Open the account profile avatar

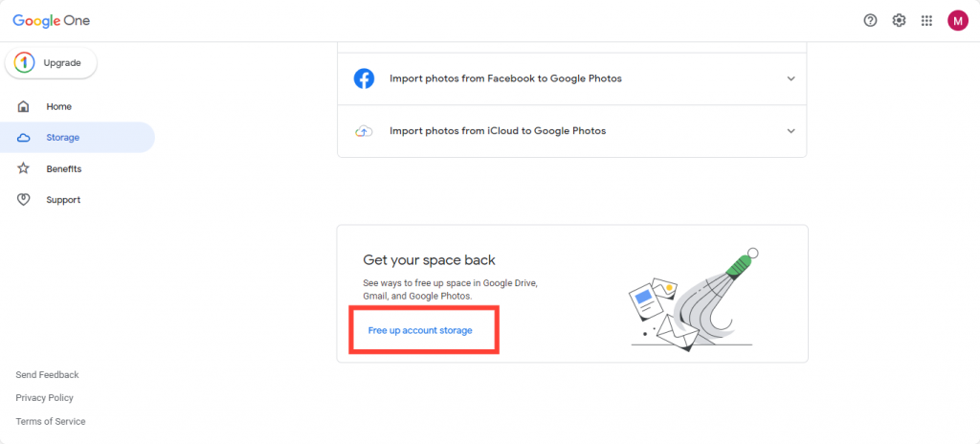coord(957,20)
